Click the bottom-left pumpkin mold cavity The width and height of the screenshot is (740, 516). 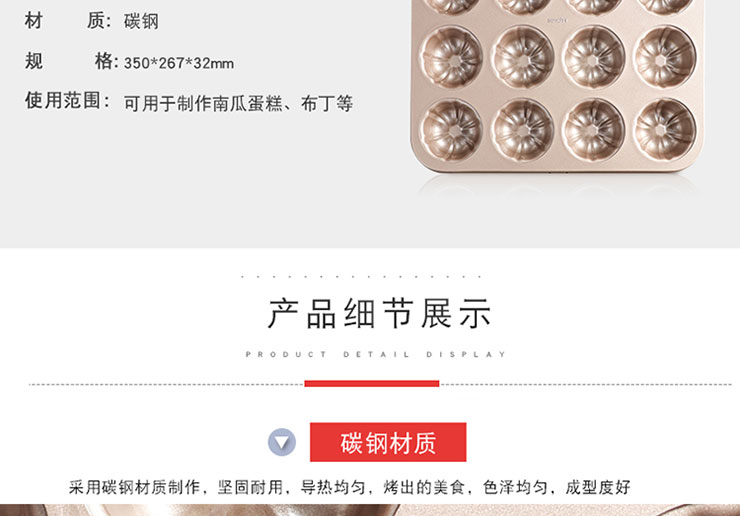(x=452, y=129)
